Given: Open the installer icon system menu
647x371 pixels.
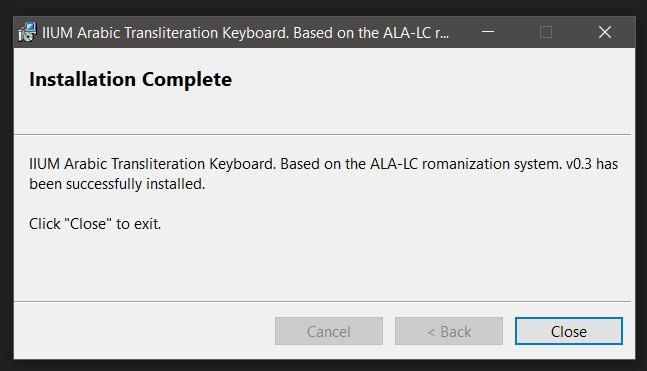Looking at the screenshot, I should pyautogui.click(x=27, y=32).
